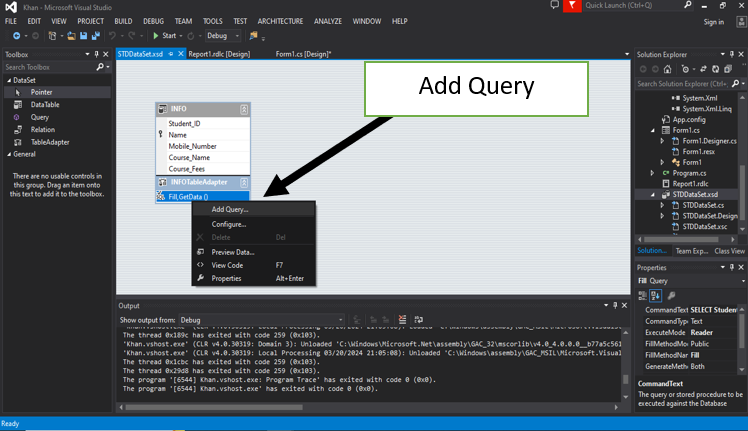Switch to Team Explorer tab
The height and width of the screenshot is (431, 748).
pyautogui.click(x=692, y=251)
